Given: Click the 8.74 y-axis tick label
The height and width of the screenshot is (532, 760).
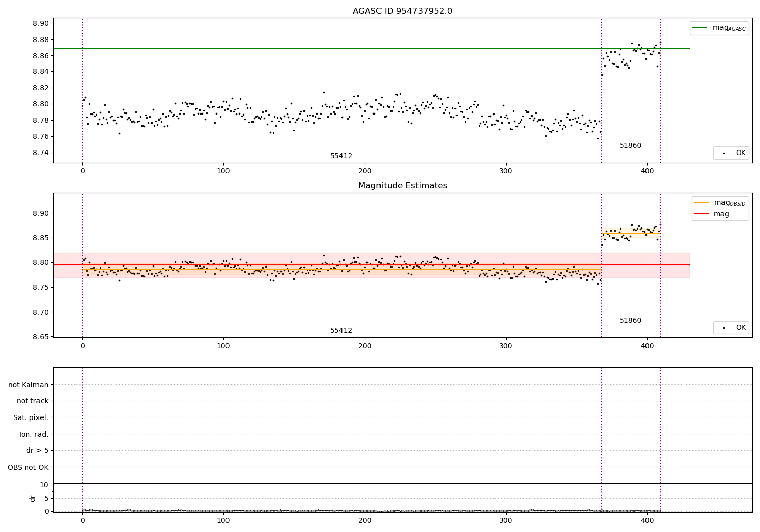Looking at the screenshot, I should [x=40, y=153].
